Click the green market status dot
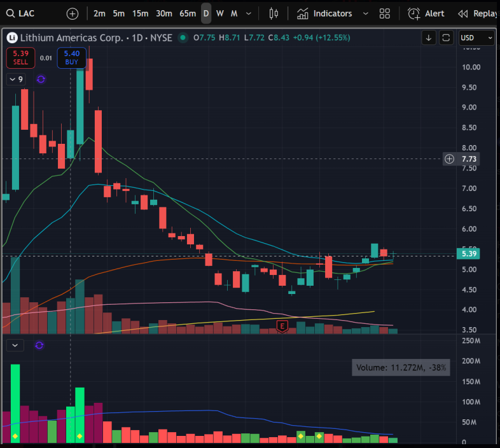The width and height of the screenshot is (500, 448). [x=183, y=38]
